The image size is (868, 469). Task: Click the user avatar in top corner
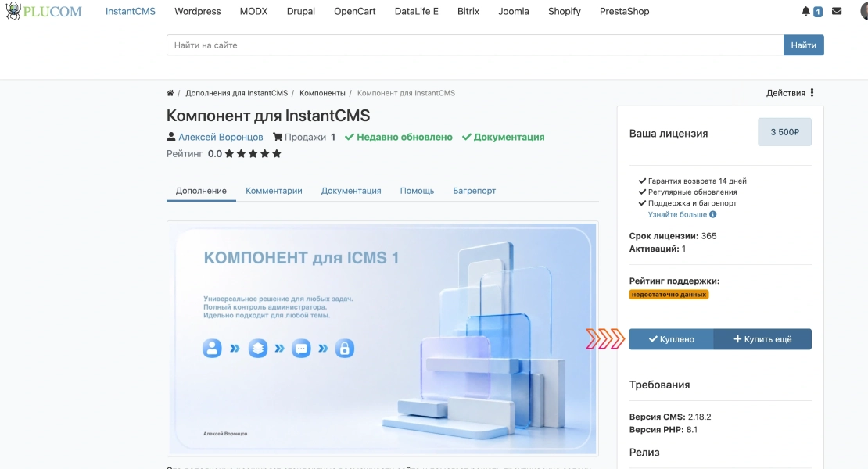863,11
